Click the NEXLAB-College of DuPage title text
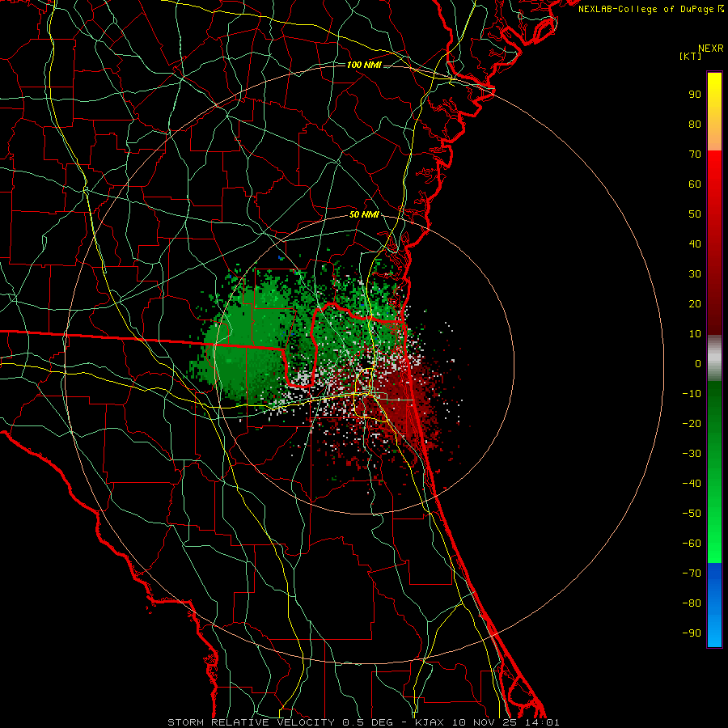728x728 pixels. coord(647,9)
